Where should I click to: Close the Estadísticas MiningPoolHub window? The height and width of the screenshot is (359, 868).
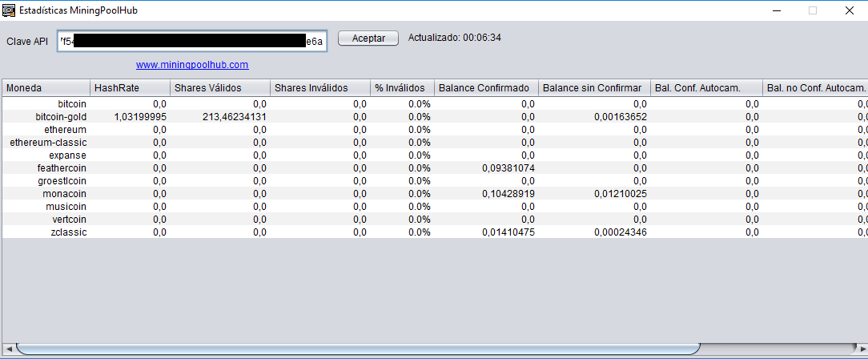849,10
